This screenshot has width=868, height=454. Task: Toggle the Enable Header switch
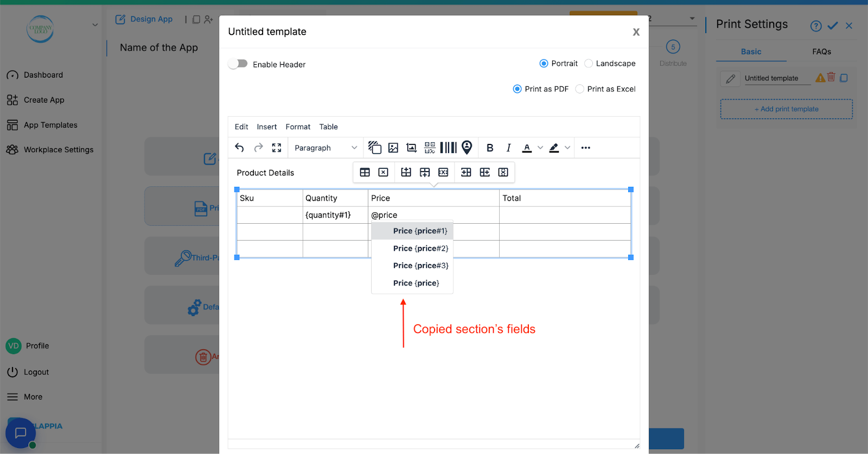click(238, 64)
